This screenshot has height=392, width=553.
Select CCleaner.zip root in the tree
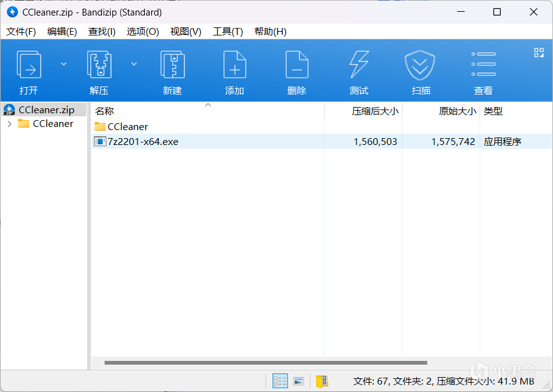(x=44, y=110)
